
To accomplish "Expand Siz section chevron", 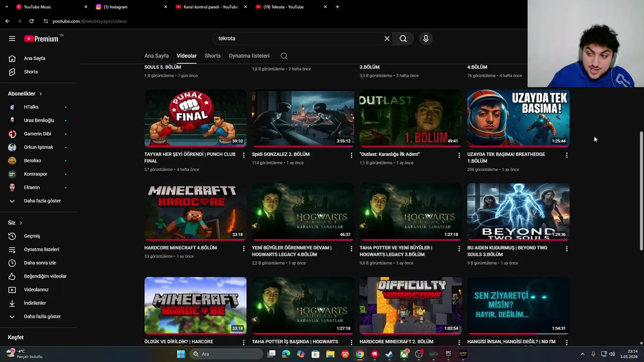I will point(21,223).
